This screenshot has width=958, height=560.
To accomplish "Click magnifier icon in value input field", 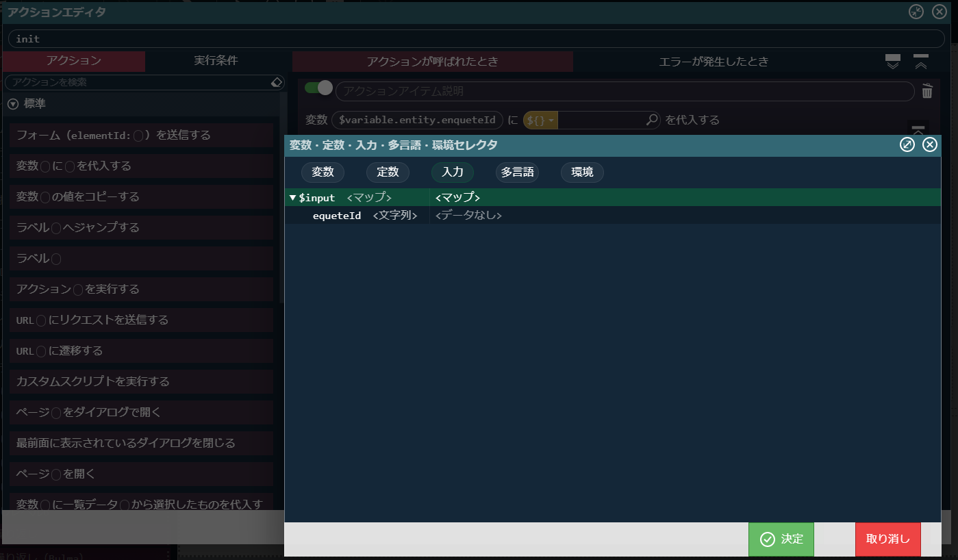I will coord(652,120).
